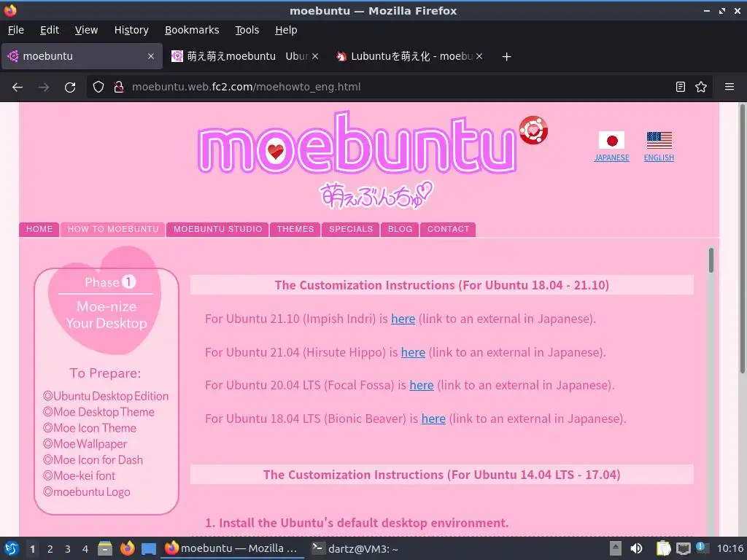Click the address bar URL field
Screen dimensions: 747x560
pos(400,87)
